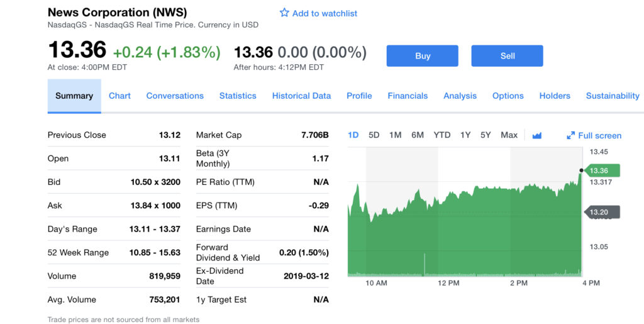Click the 13.45 price axis label

pos(599,152)
